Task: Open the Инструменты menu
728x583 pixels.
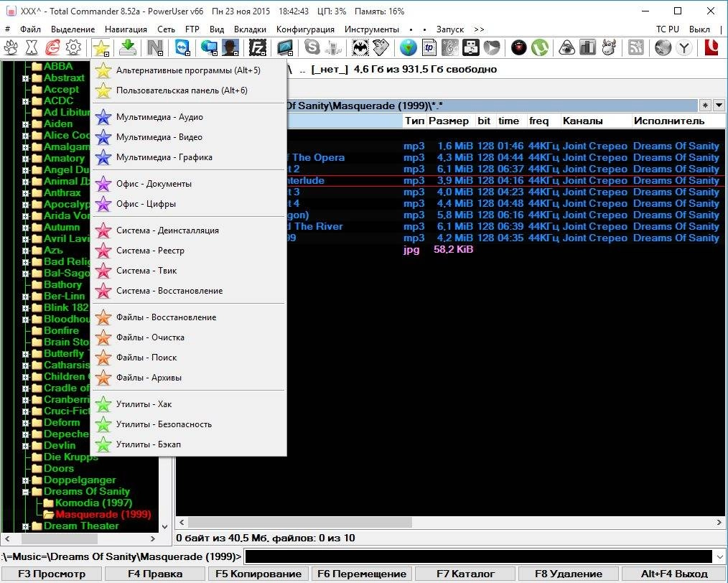Action: point(371,29)
